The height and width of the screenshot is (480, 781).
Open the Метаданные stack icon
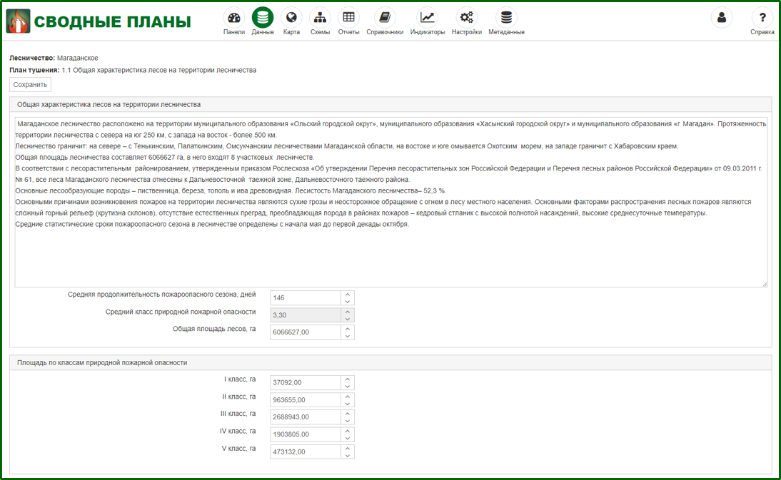(506, 18)
